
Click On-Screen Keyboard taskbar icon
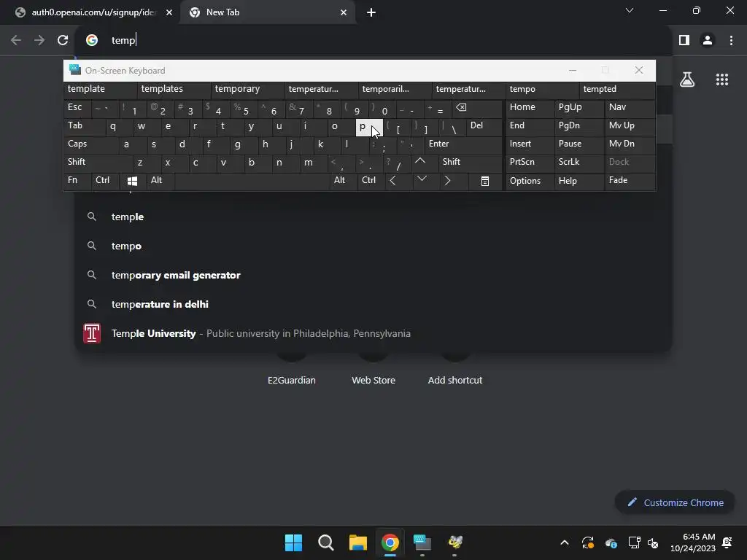(422, 542)
